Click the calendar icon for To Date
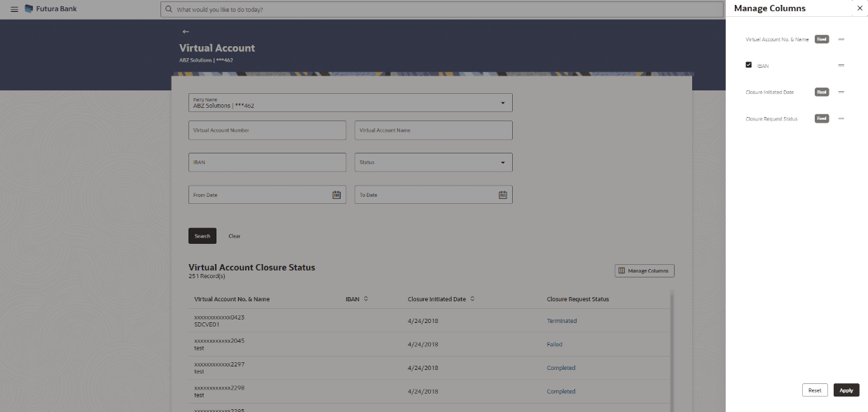 pos(502,194)
